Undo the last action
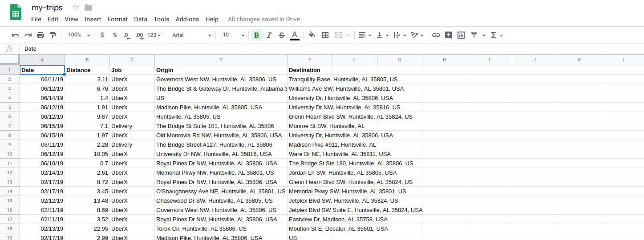This screenshot has height=240, width=644. coord(16,35)
